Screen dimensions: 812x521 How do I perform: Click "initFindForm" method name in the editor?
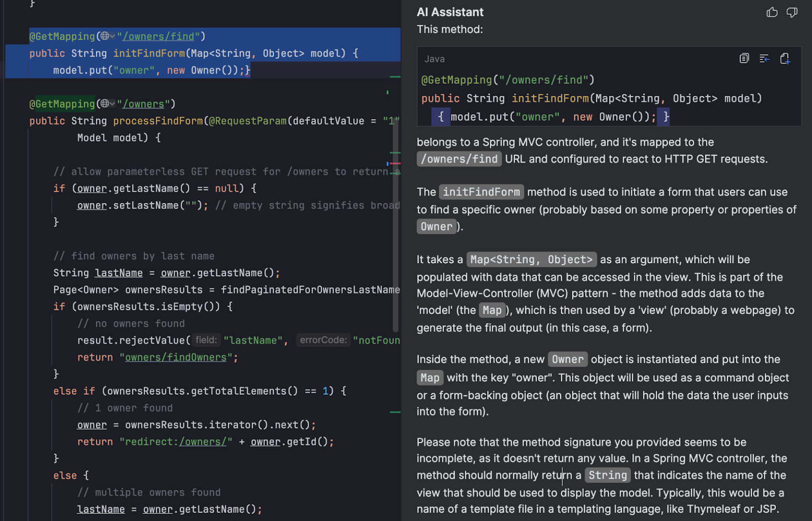tap(149, 53)
